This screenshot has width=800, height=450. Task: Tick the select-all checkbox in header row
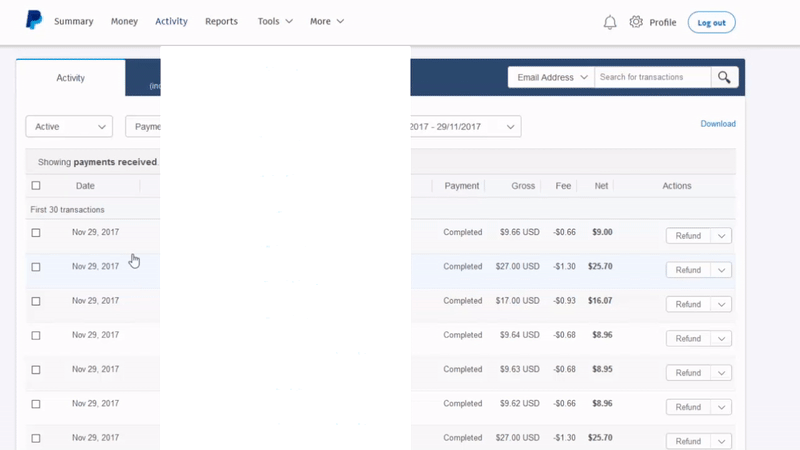pos(36,186)
